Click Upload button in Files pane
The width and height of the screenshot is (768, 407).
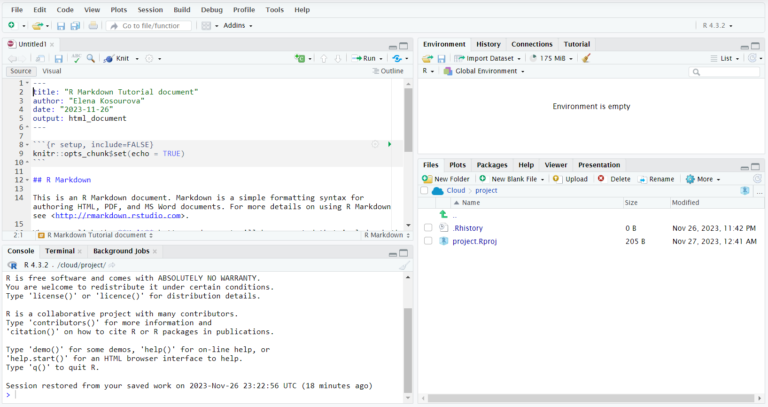pos(570,179)
